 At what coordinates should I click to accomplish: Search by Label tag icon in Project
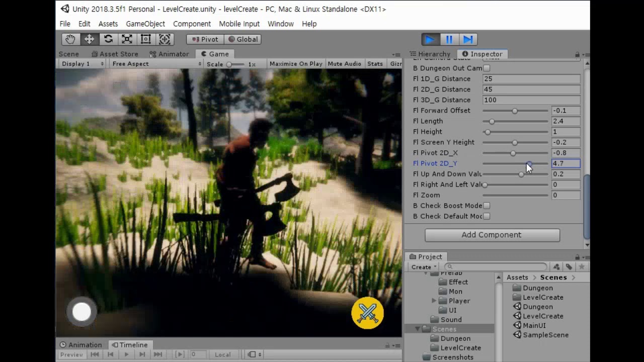point(569,267)
